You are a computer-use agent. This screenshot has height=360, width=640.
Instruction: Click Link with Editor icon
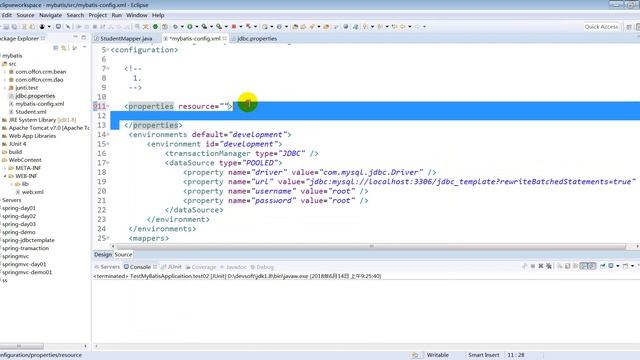(x=64, y=48)
